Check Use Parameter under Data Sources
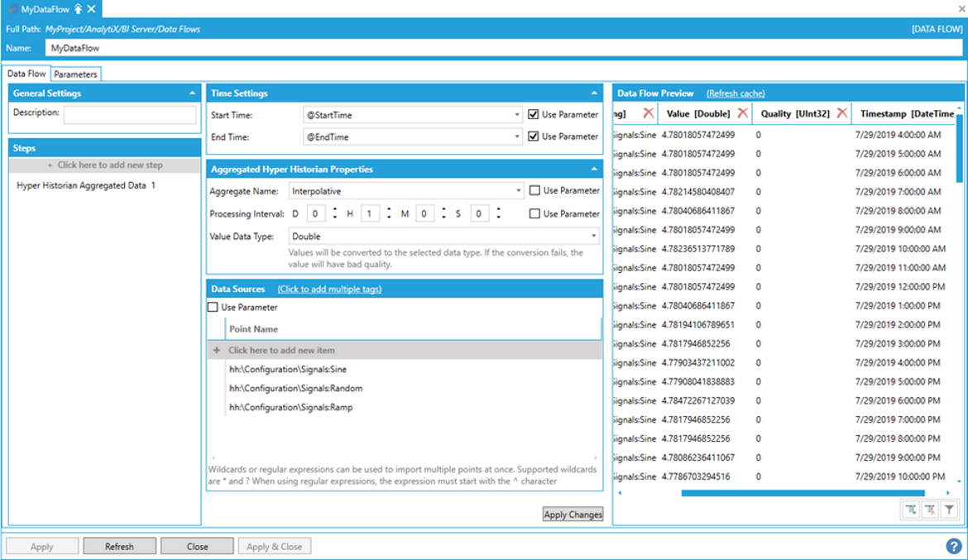 click(213, 307)
